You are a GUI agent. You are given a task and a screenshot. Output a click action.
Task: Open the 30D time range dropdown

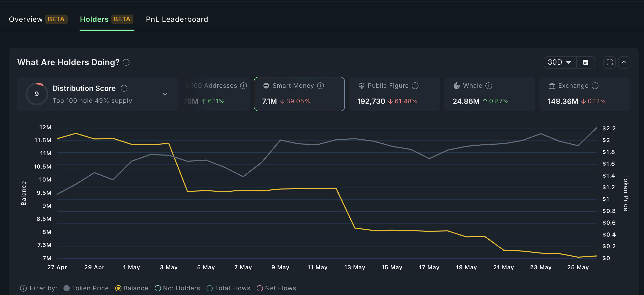(x=560, y=62)
